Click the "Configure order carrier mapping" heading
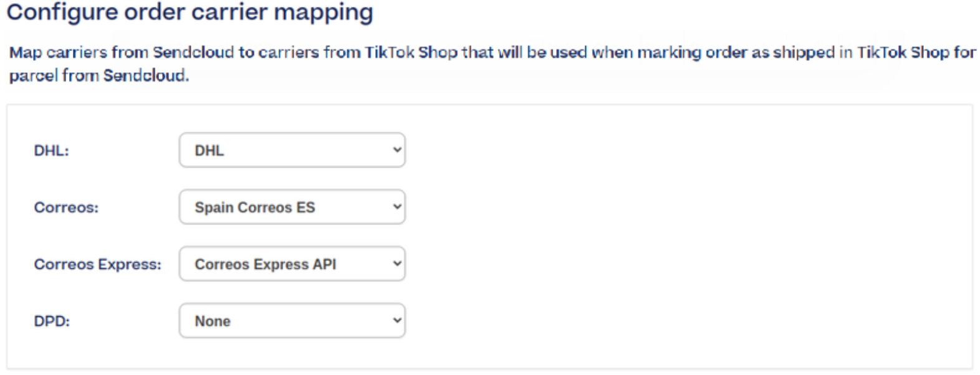Image resolution: width=980 pixels, height=375 pixels. tap(190, 12)
